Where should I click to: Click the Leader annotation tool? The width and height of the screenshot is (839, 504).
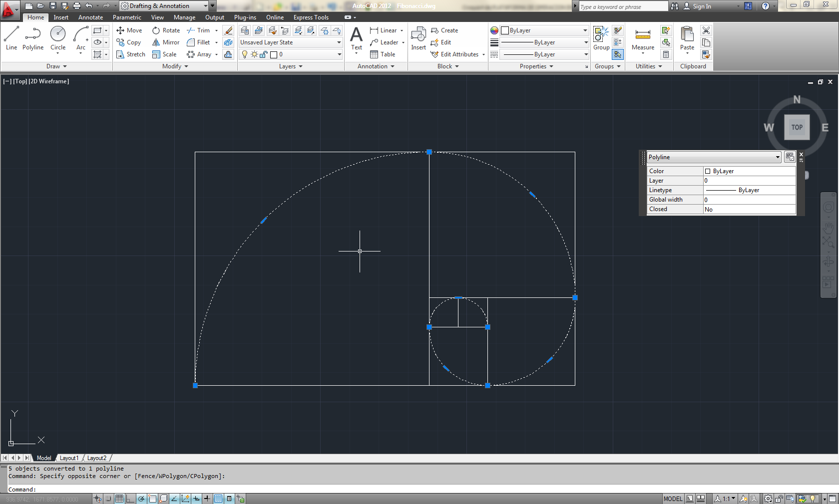384,42
